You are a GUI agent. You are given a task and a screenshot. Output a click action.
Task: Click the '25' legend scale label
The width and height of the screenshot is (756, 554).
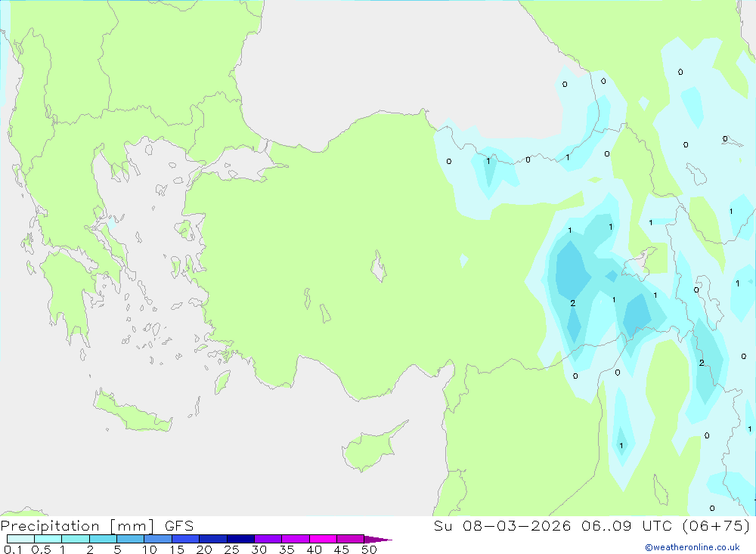tap(232, 549)
